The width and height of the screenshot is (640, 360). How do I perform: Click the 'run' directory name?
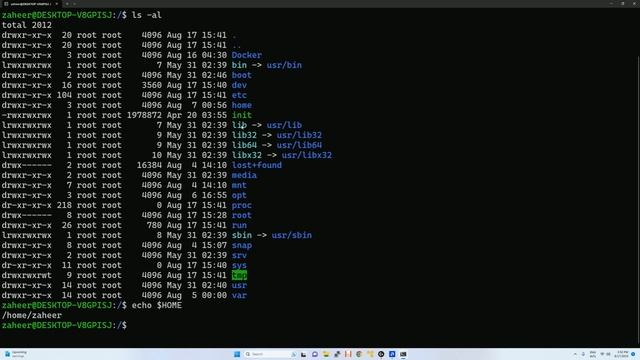click(x=239, y=225)
